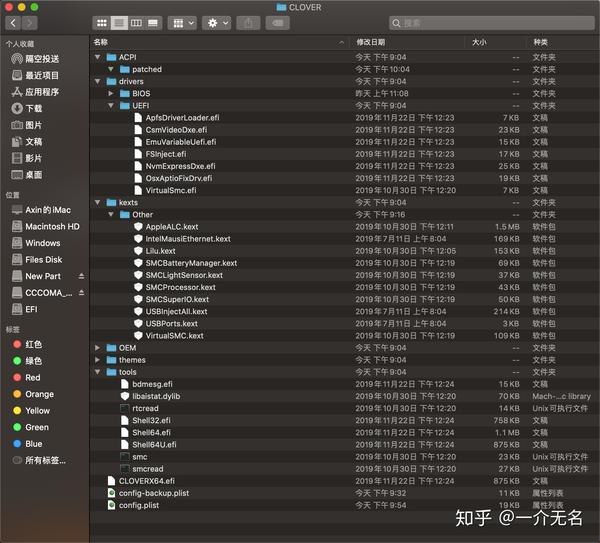Open the action gear menu
Screen dimensions: 600x543
[x=217, y=23]
